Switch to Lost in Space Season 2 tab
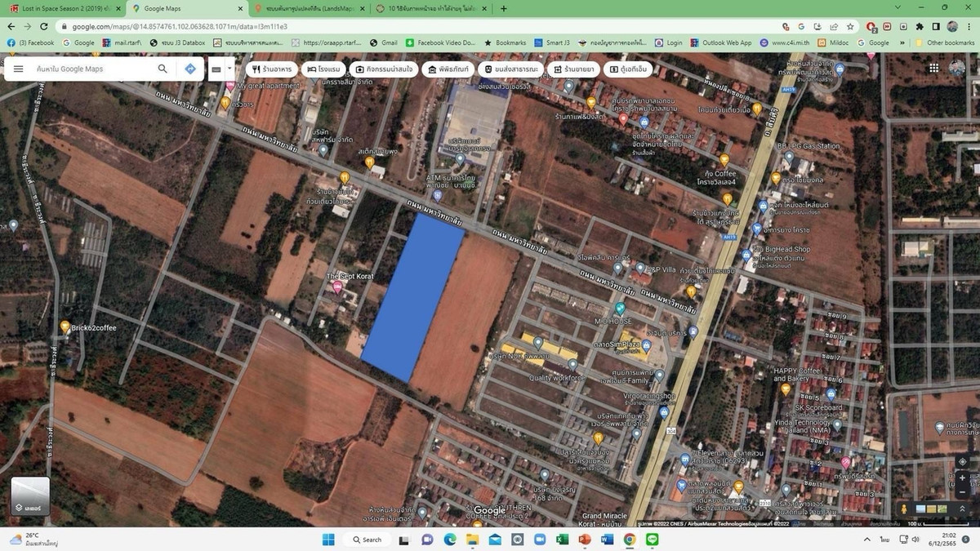 [61, 8]
